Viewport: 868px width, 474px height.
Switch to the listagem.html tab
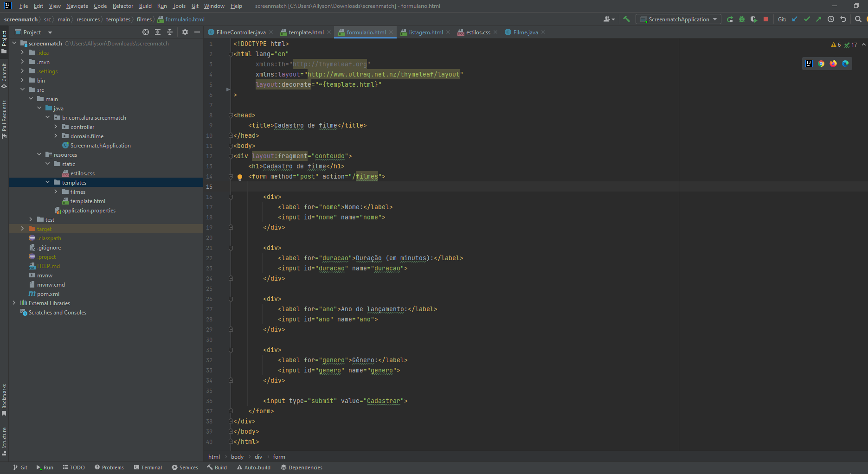(x=425, y=32)
